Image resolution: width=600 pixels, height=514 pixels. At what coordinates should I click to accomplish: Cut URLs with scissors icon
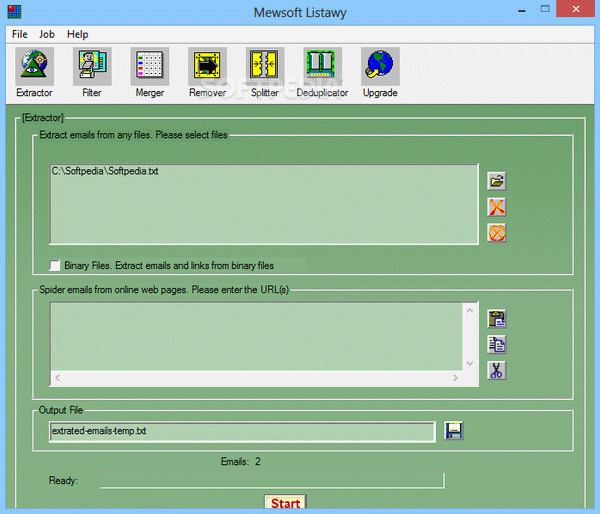point(497,370)
